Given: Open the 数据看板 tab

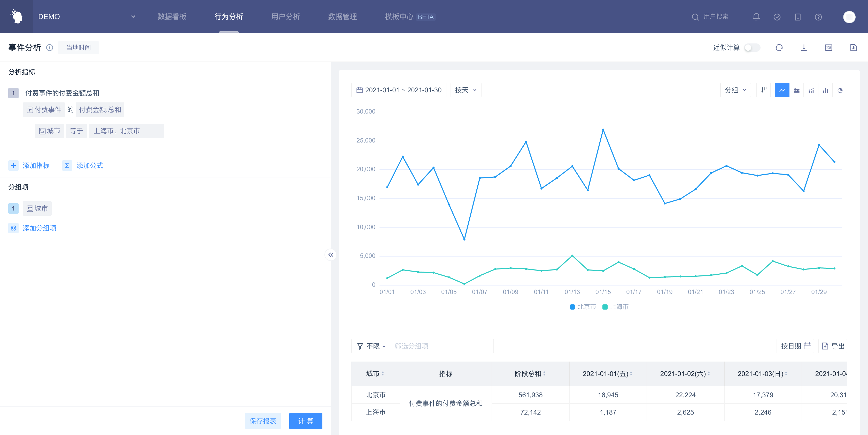Looking at the screenshot, I should pos(172,17).
